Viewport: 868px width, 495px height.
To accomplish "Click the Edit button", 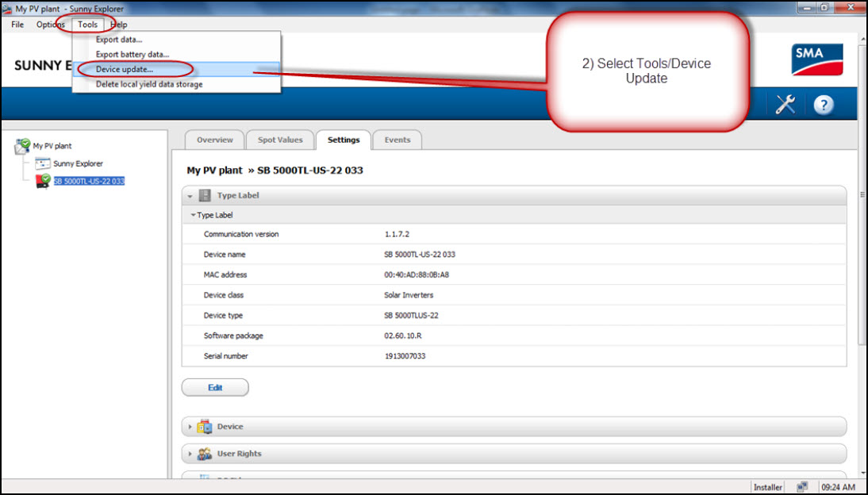I will pos(215,388).
